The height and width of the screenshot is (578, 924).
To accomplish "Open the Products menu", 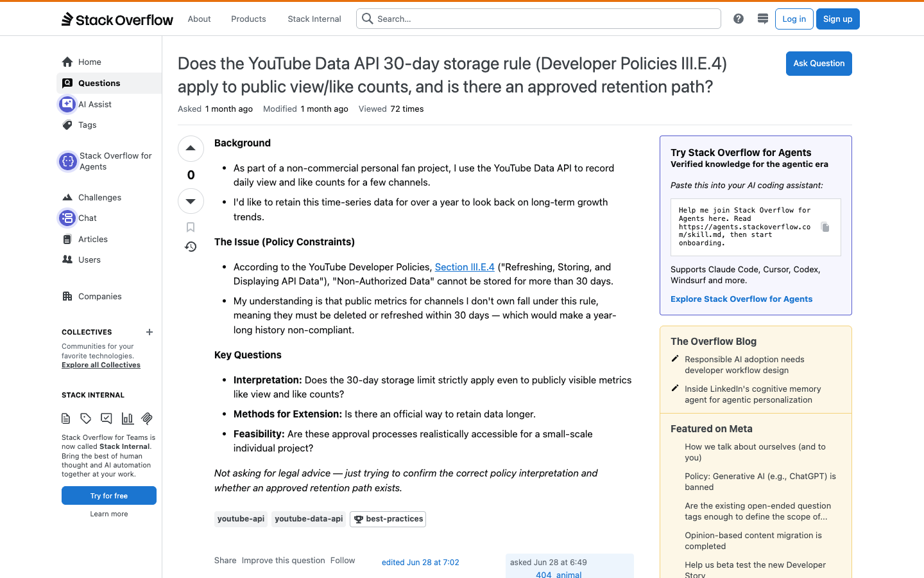I will click(248, 19).
